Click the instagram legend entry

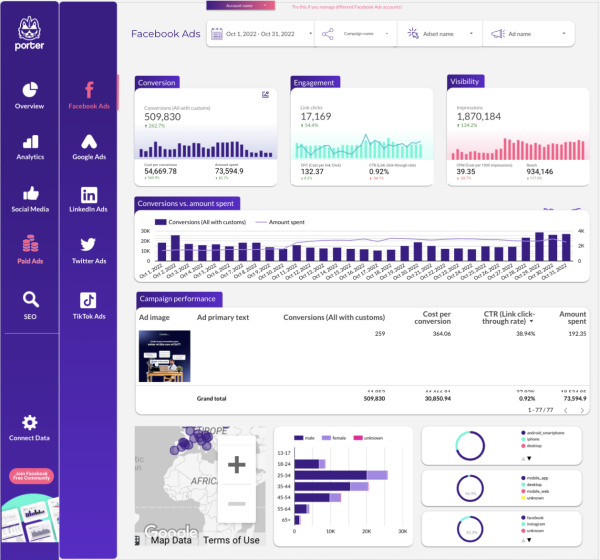point(533,524)
